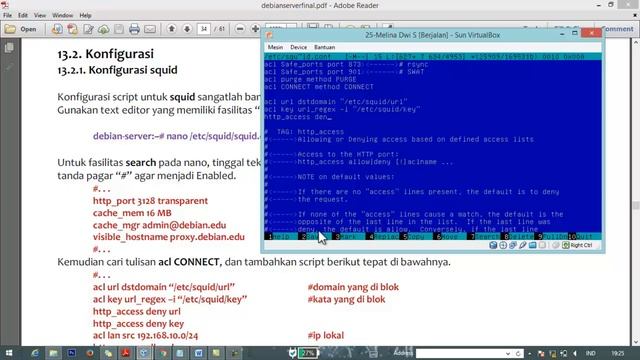The width and height of the screenshot is (640, 360).
Task: Click the 13.2. Konfigurasi heading text
Action: coord(106,54)
